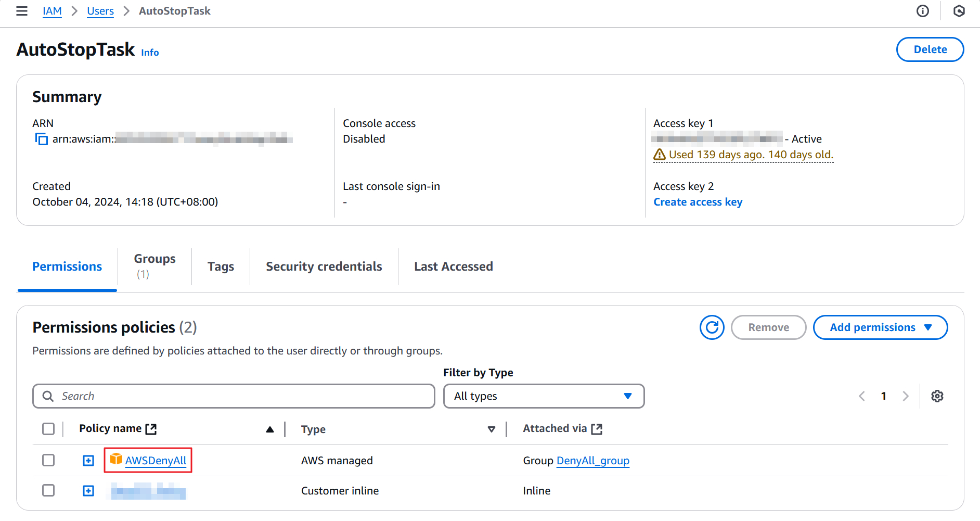Open Attached via external link icon
The image size is (980, 521).
pos(597,429)
